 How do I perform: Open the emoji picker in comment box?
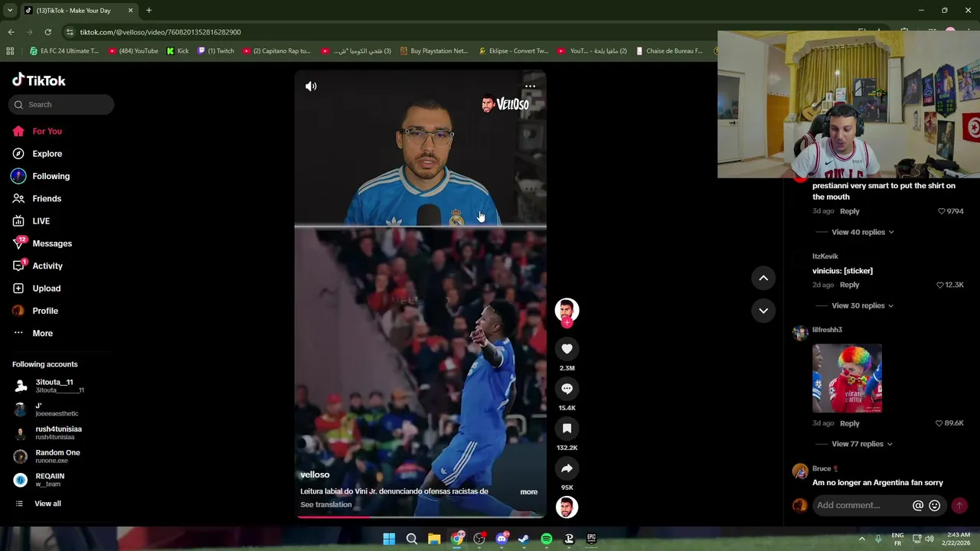click(934, 505)
